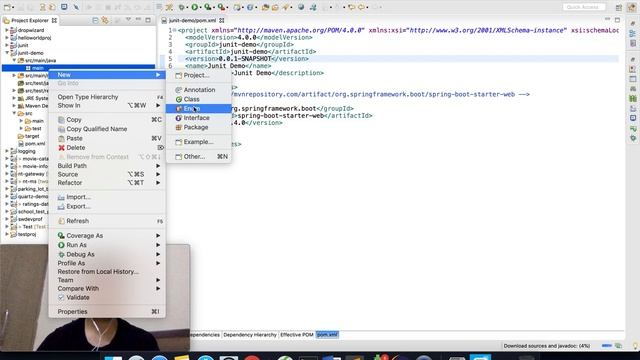The width and height of the screenshot is (640, 360).
Task: Click the Open Perspective icon
Action: (619, 7)
